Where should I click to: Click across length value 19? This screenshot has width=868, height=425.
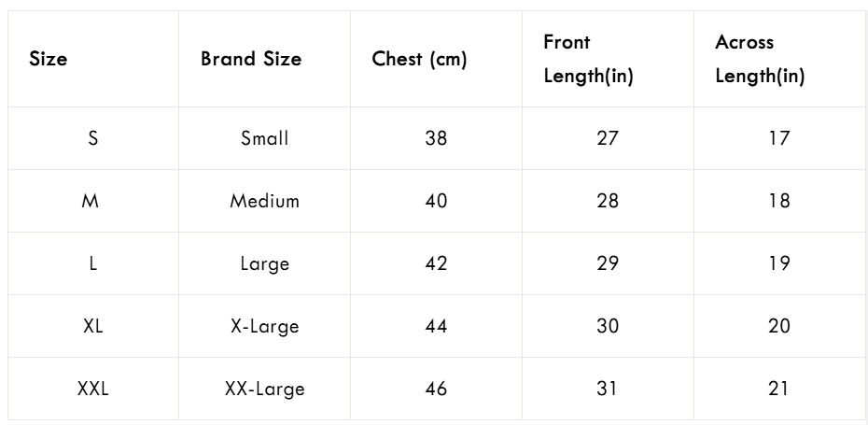[x=779, y=263]
